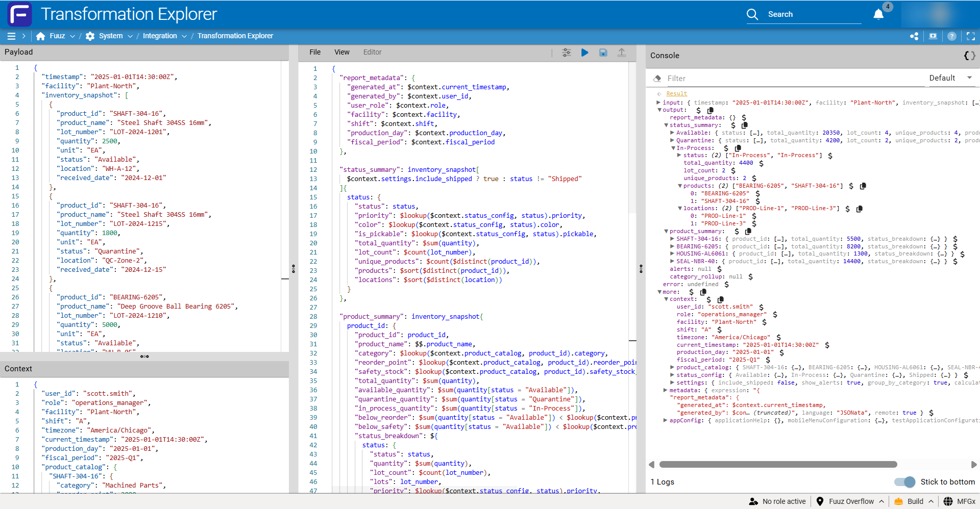Open the Integration breadcrumb dropdown
The width and height of the screenshot is (980, 509).
(184, 36)
